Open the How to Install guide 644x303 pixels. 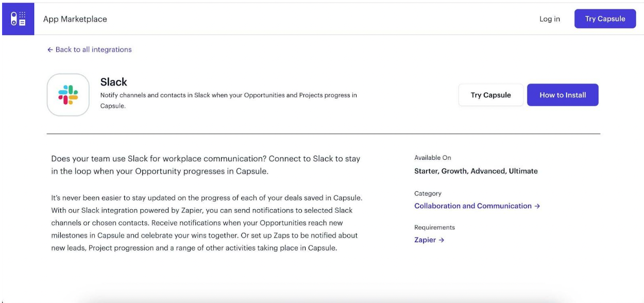(563, 95)
